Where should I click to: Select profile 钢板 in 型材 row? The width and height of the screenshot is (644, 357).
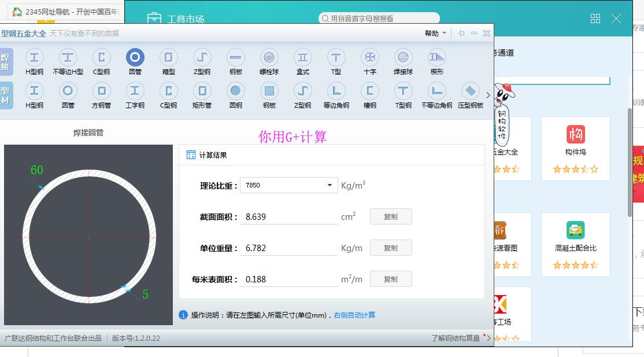coord(269,91)
